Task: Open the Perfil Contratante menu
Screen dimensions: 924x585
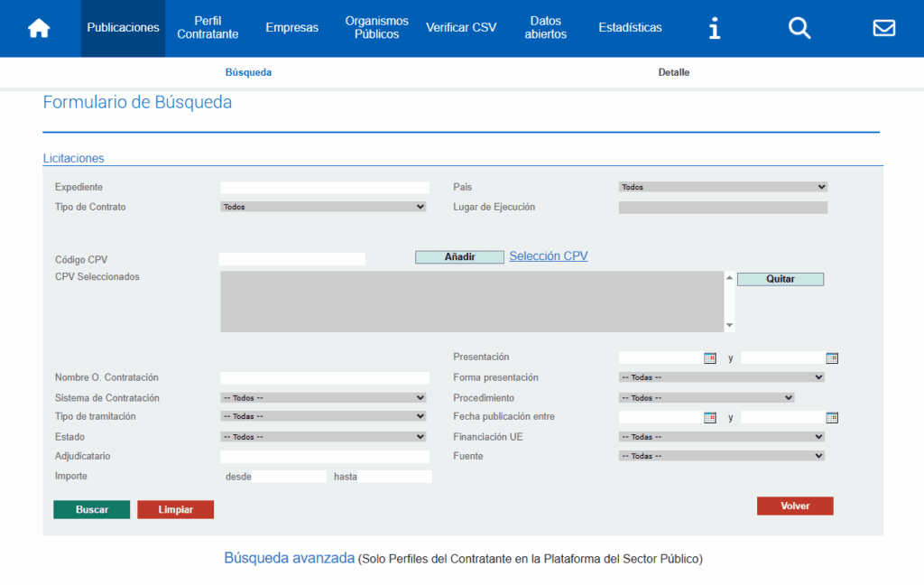Action: [x=208, y=28]
